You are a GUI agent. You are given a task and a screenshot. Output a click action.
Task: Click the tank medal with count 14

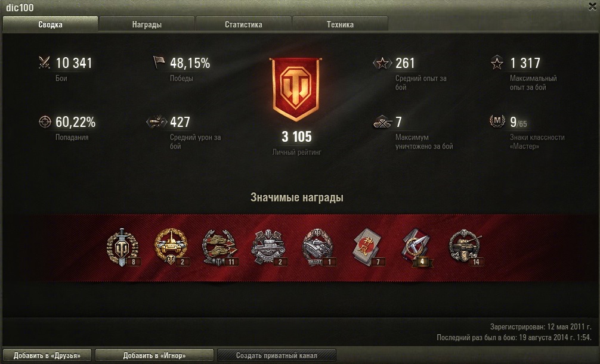pos(465,247)
